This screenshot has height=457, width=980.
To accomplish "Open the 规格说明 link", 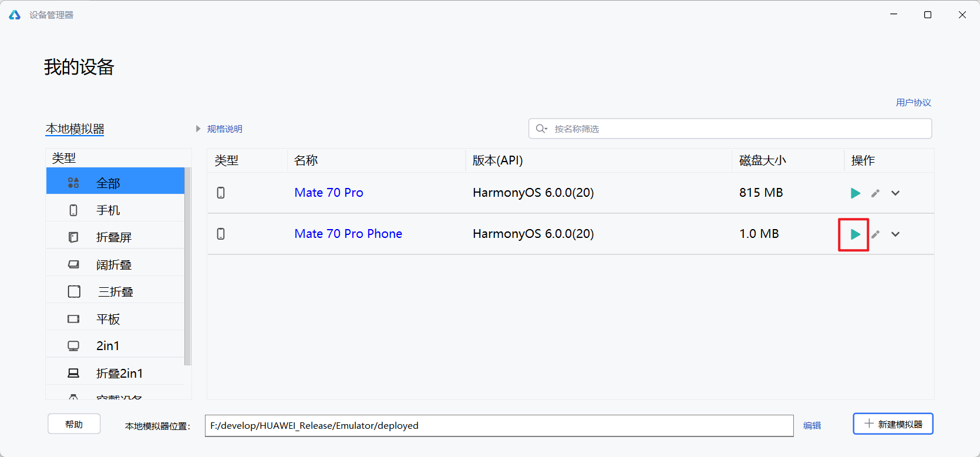I will [x=224, y=129].
